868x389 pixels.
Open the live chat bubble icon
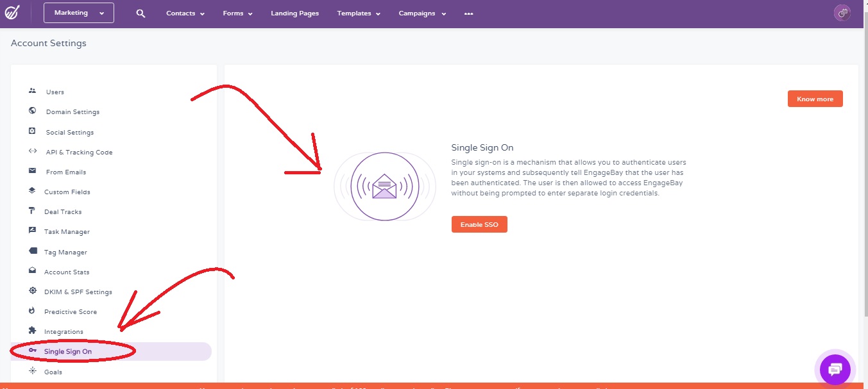(835, 370)
